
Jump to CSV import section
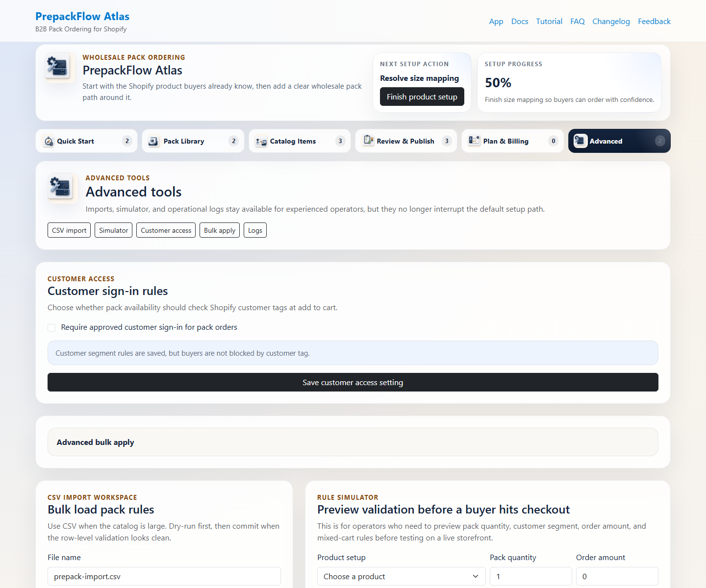[69, 230]
